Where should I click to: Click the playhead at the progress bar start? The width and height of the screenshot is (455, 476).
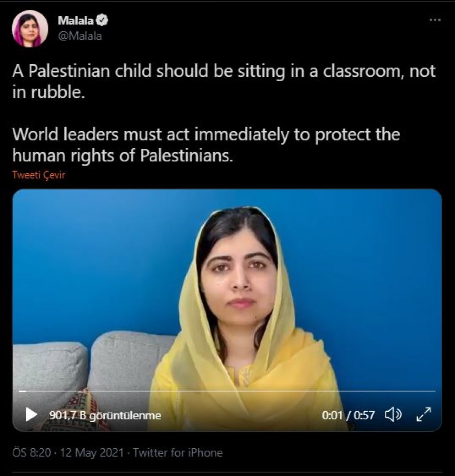point(23,392)
